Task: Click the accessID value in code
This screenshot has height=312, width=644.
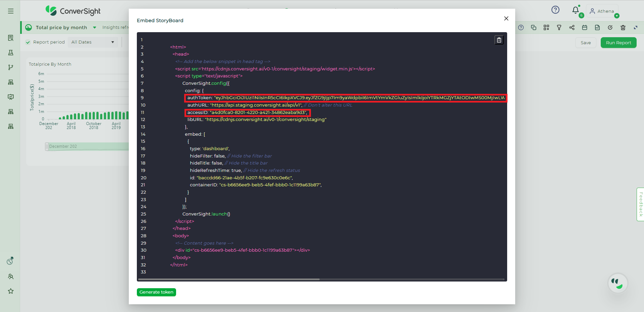Action: pyautogui.click(x=258, y=113)
